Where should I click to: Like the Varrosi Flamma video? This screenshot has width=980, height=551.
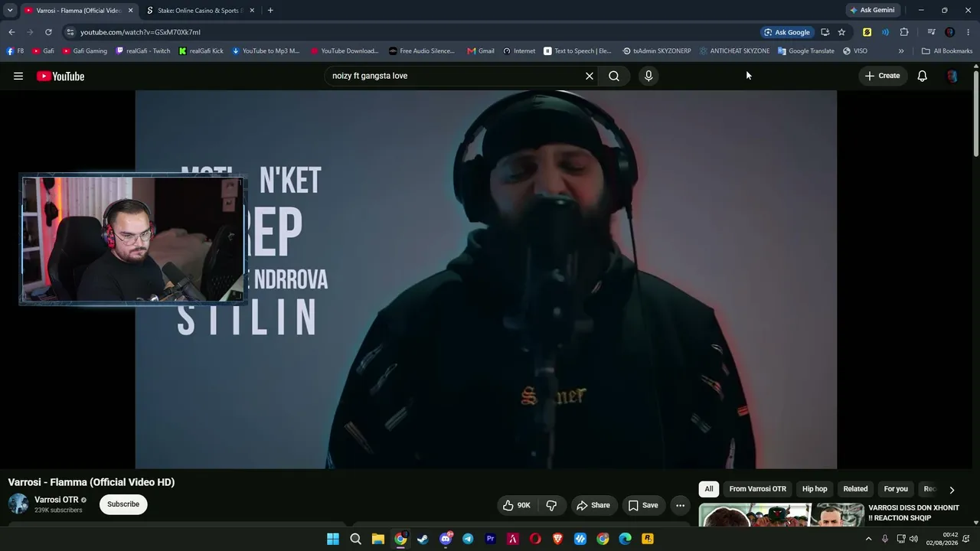(517, 505)
